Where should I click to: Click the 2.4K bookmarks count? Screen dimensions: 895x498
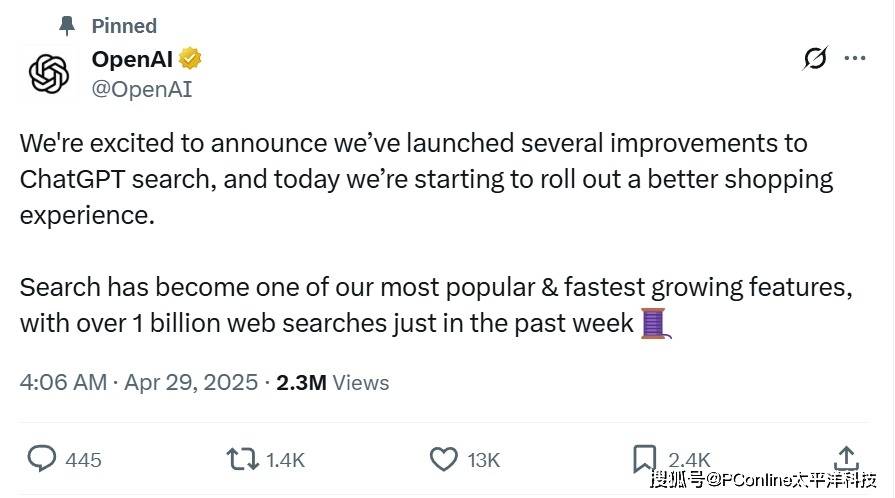[688, 460]
